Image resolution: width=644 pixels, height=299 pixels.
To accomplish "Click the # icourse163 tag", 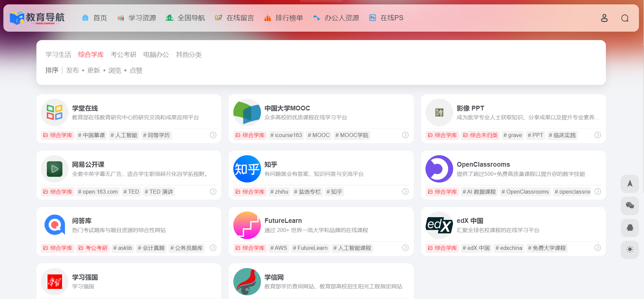I will pyautogui.click(x=286, y=135).
